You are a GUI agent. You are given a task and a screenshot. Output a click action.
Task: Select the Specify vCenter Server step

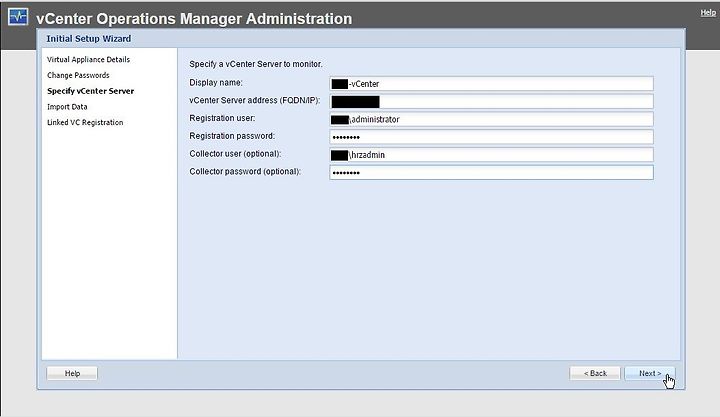click(90, 91)
